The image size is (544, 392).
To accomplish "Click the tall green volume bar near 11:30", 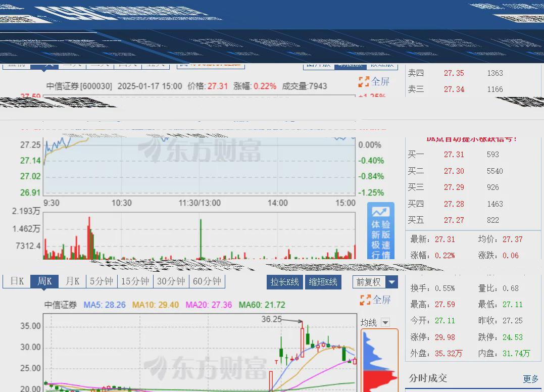I will click(x=201, y=239).
